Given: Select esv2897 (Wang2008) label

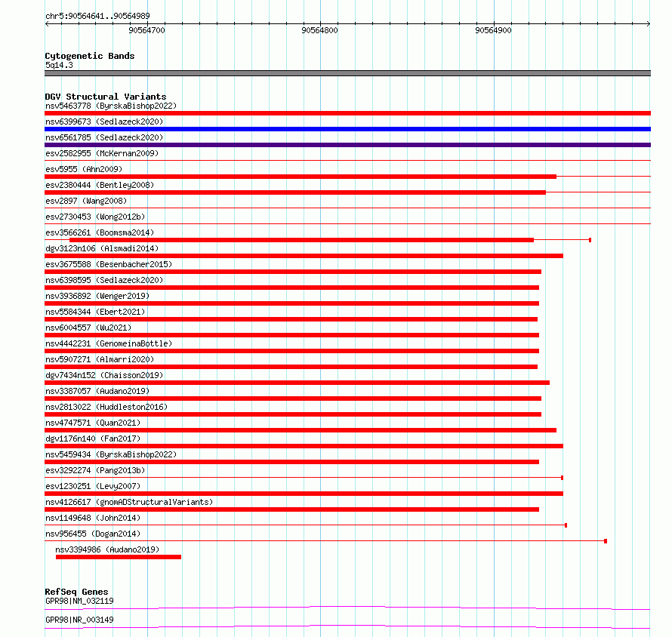Looking at the screenshot, I should click(x=86, y=201).
